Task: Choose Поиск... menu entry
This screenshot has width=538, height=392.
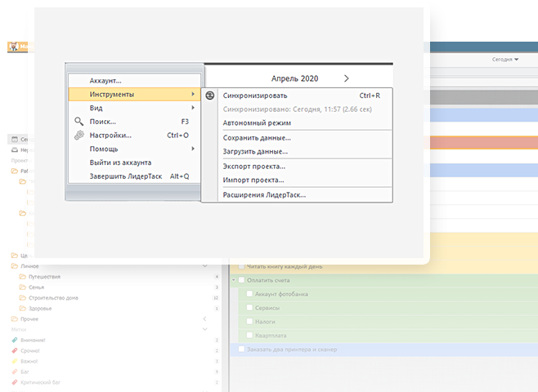Action: click(134, 122)
